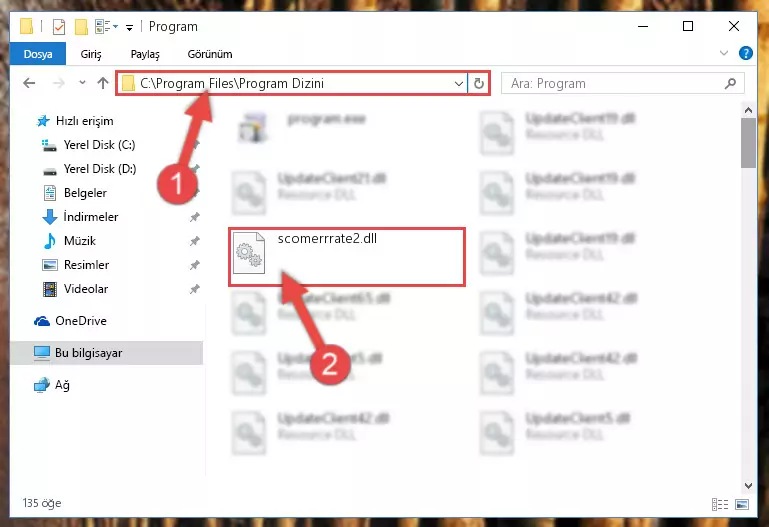Refresh the current folder view
Image resolution: width=769 pixels, height=527 pixels.
(x=479, y=83)
